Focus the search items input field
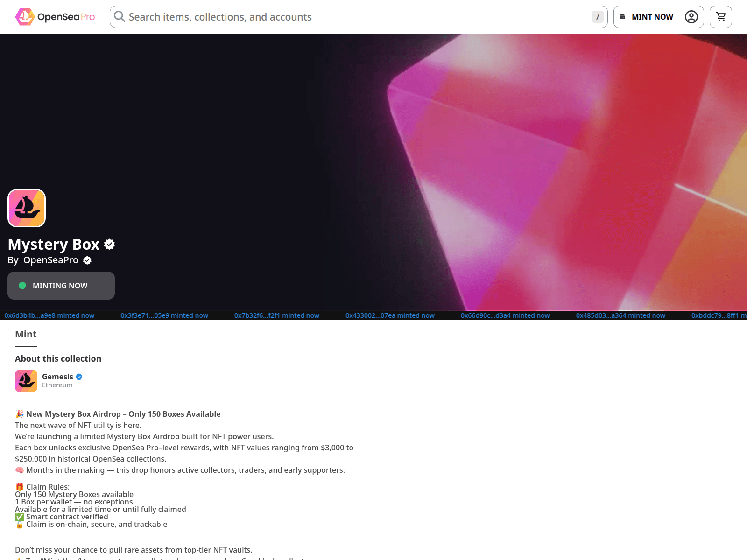 point(359,17)
